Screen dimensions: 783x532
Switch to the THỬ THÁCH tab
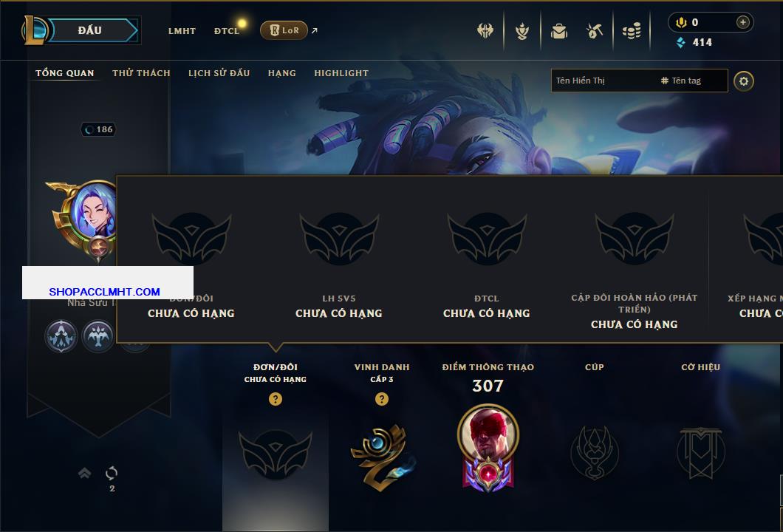[141, 73]
